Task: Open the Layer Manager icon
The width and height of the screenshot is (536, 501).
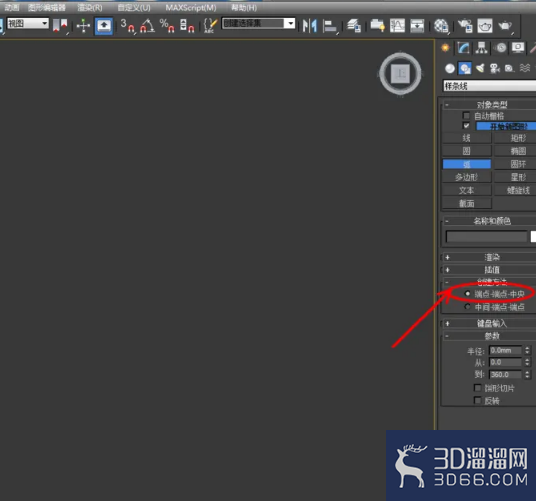Action: pos(354,26)
